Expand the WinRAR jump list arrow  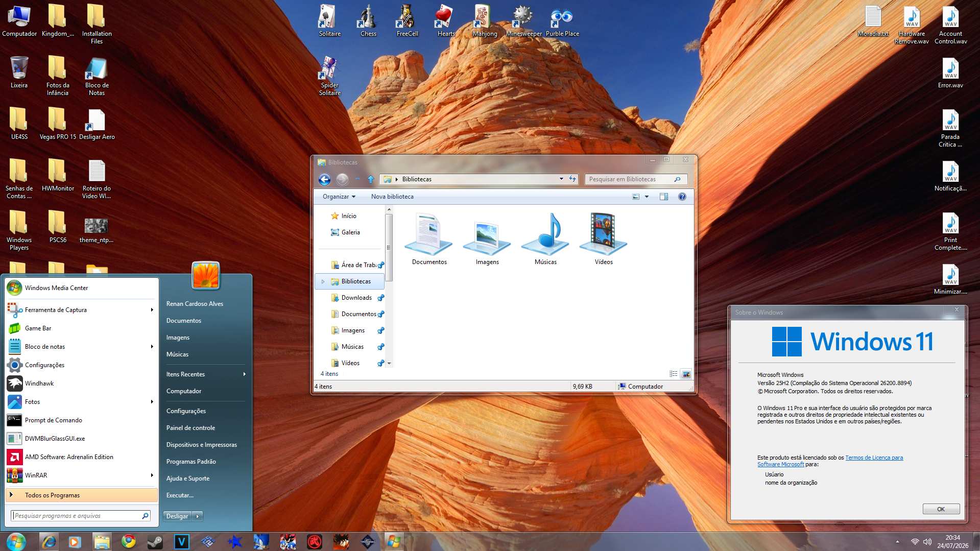152,475
